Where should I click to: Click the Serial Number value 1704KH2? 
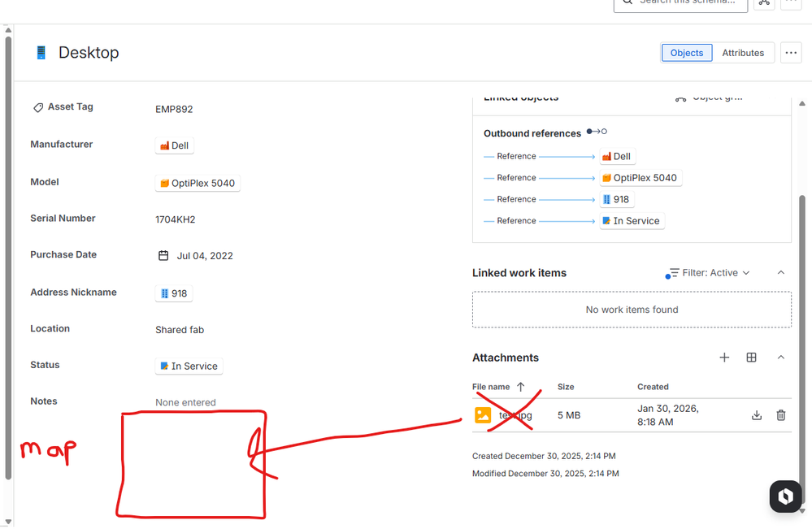pos(175,219)
